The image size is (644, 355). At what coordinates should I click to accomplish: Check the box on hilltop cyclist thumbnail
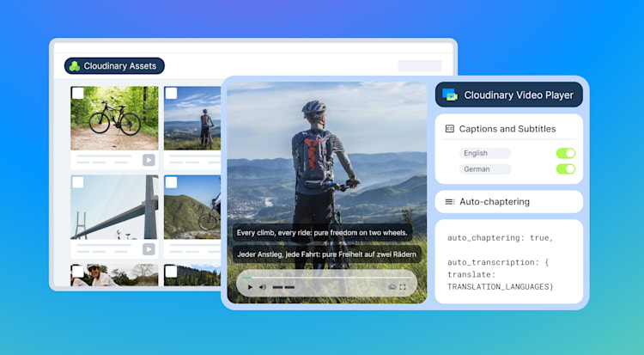pos(171,93)
